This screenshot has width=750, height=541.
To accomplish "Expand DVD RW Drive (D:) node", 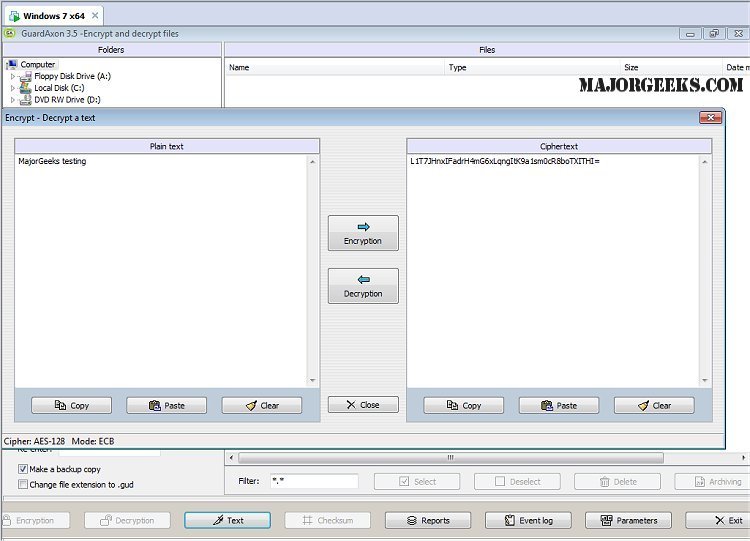I will (x=13, y=99).
